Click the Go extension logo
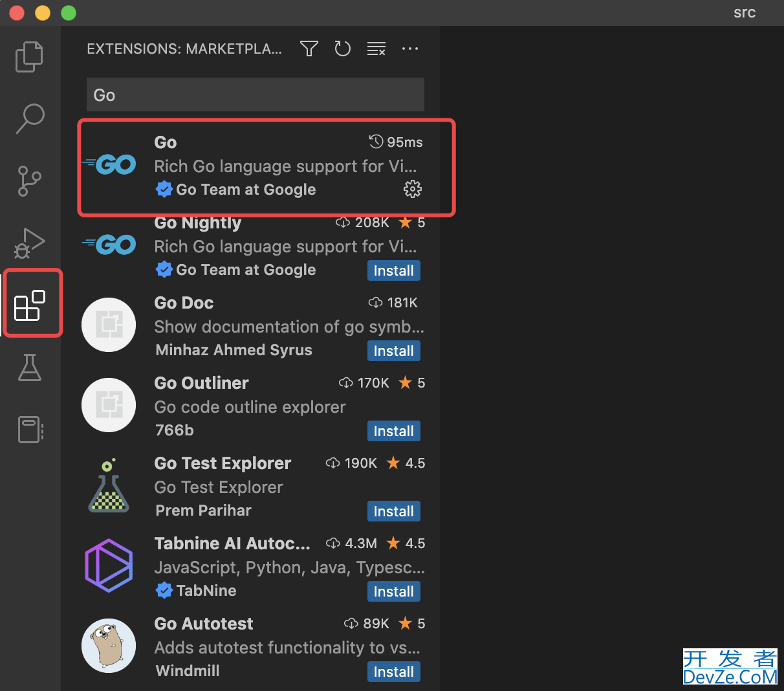 [x=109, y=164]
